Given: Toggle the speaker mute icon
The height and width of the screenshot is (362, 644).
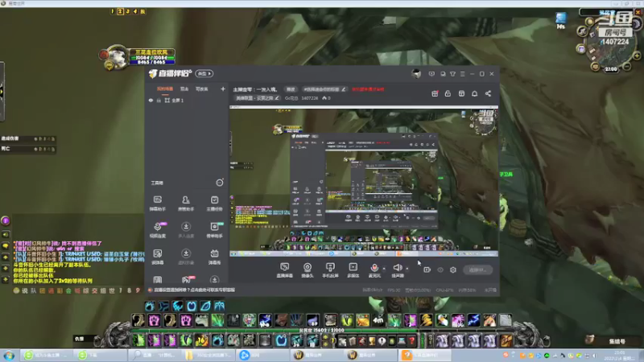Looking at the screenshot, I should pos(397,268).
